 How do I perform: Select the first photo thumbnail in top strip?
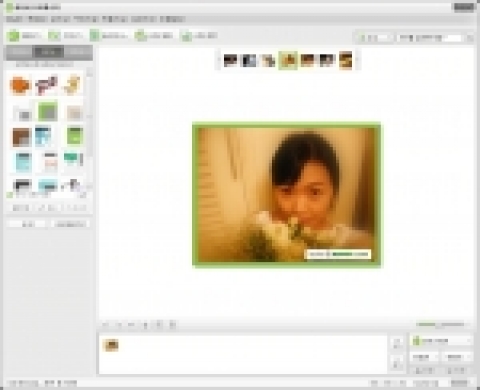coord(230,61)
